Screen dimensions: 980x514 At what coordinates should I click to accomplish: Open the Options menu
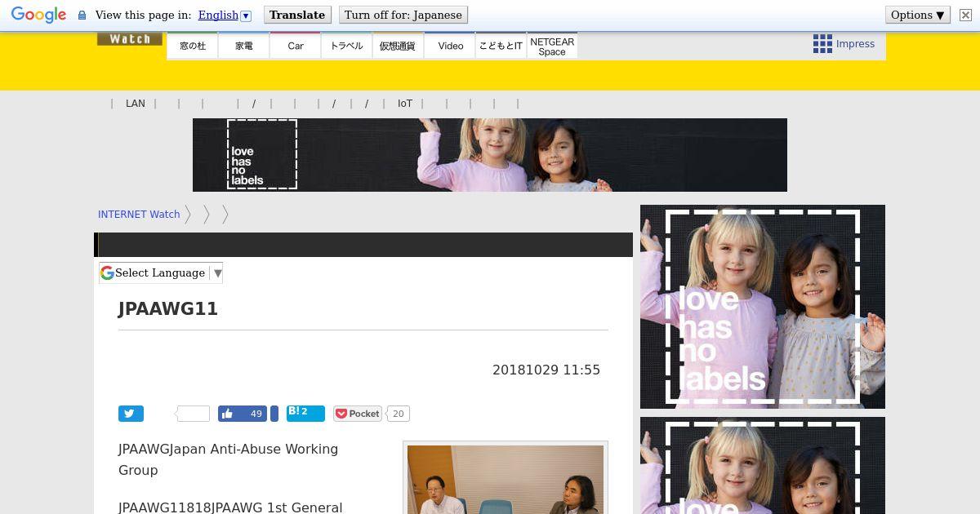[918, 15]
